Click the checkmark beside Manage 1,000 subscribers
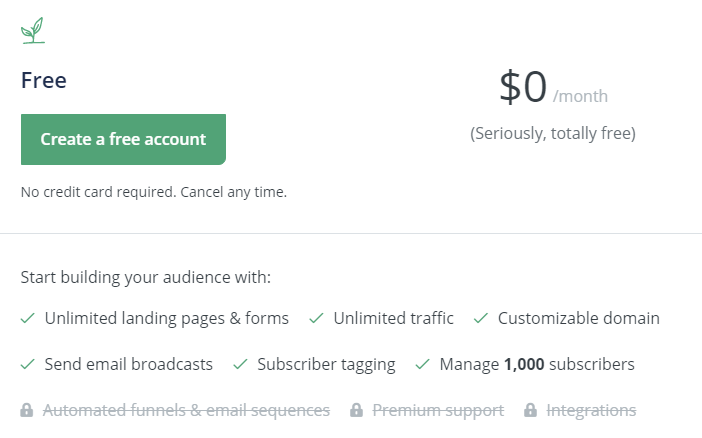The image size is (702, 438). tap(422, 365)
